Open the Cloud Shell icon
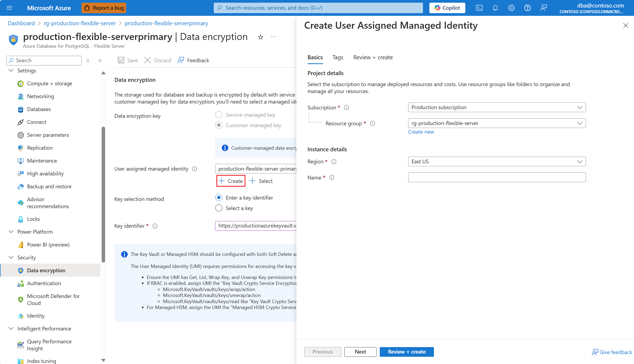The height and width of the screenshot is (364, 634). [x=479, y=8]
